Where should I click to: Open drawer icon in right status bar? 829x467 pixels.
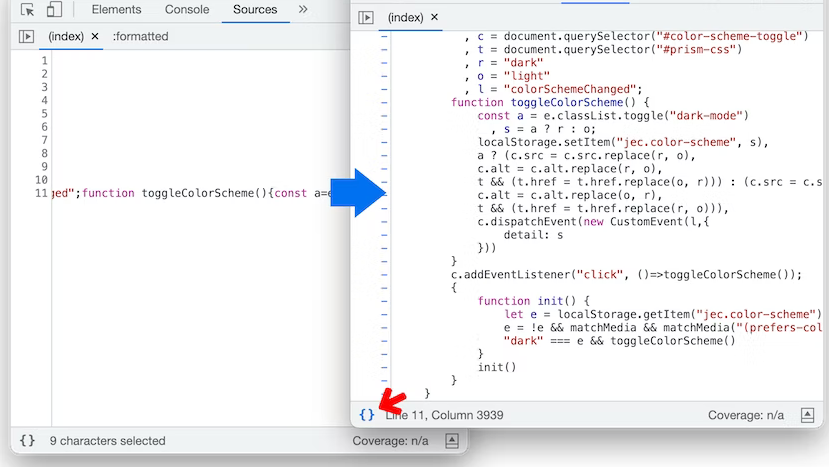808,415
